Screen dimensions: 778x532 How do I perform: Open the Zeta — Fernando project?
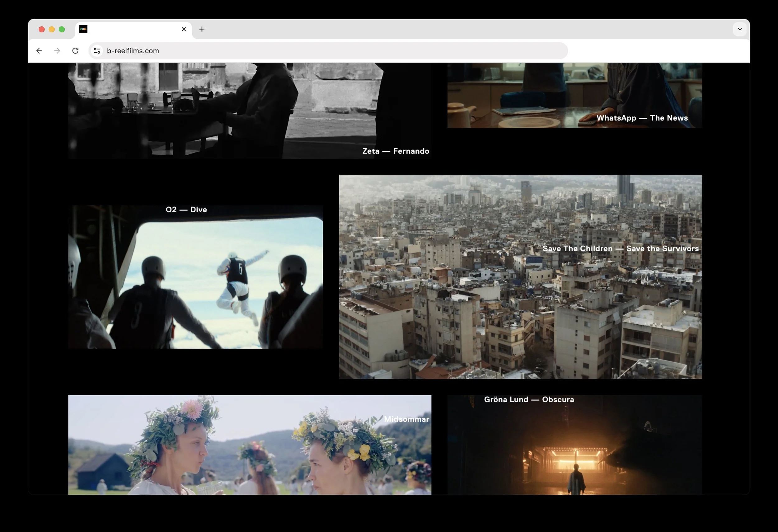(395, 151)
